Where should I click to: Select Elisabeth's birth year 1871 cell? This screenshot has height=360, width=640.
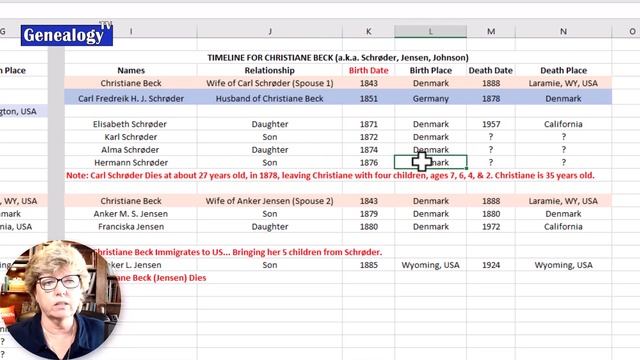point(368,124)
